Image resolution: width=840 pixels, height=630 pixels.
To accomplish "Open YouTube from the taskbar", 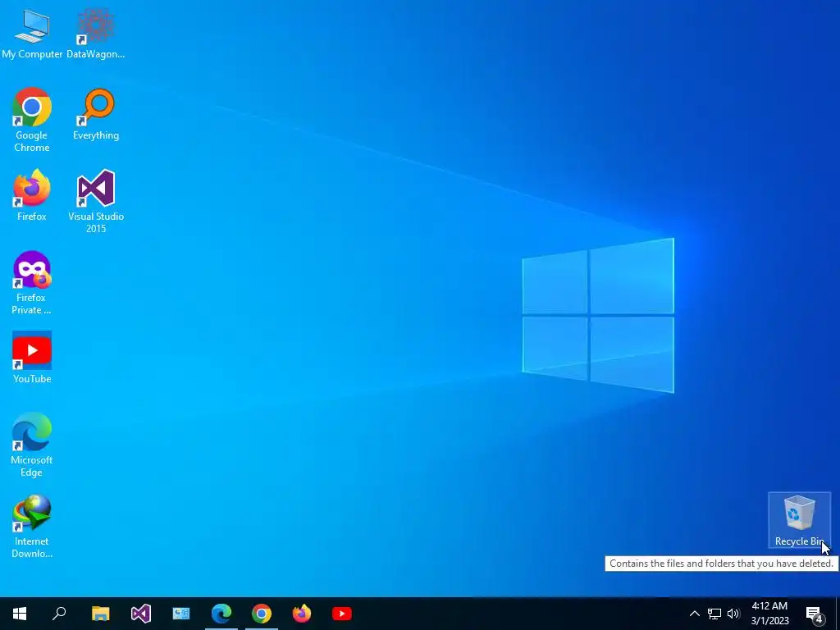I will coord(342,614).
